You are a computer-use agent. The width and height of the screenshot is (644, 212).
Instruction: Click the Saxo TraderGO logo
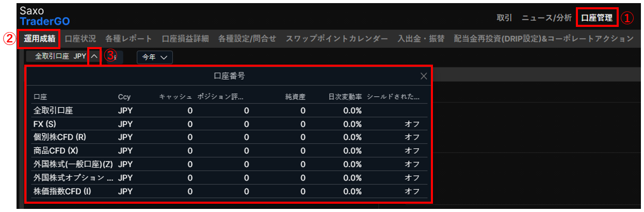44,16
